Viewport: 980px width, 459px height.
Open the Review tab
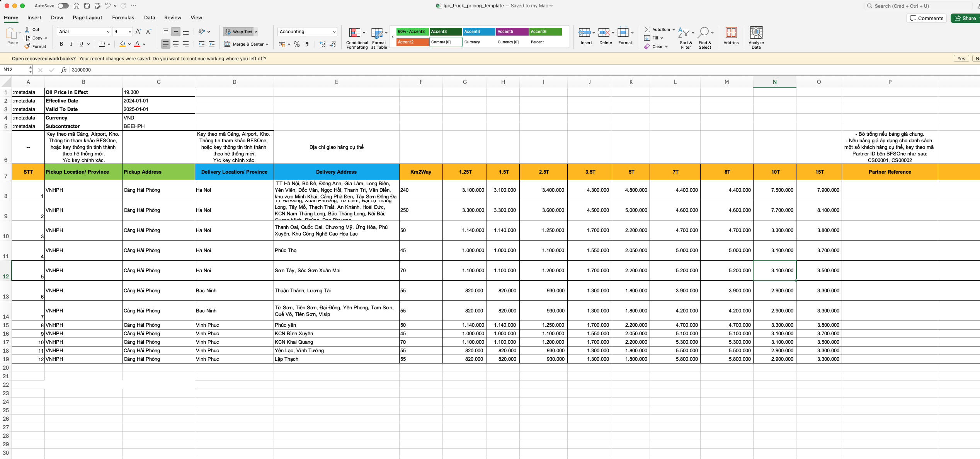[x=173, y=18]
